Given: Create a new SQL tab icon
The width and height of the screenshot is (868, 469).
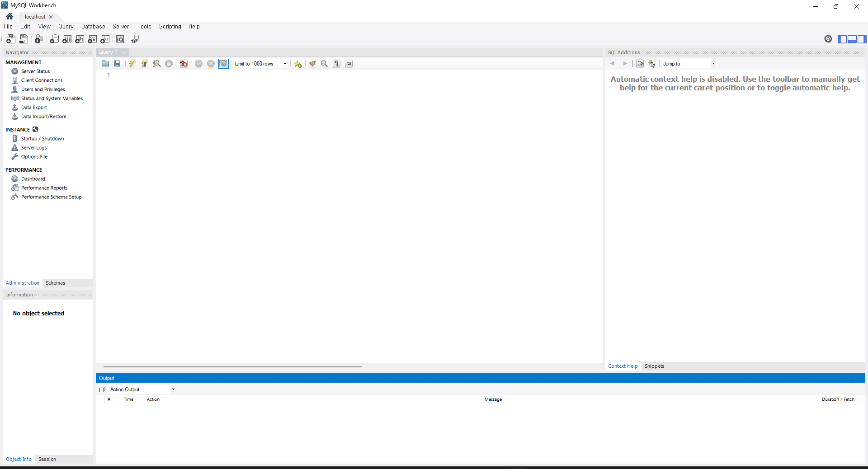Looking at the screenshot, I should pyautogui.click(x=11, y=39).
